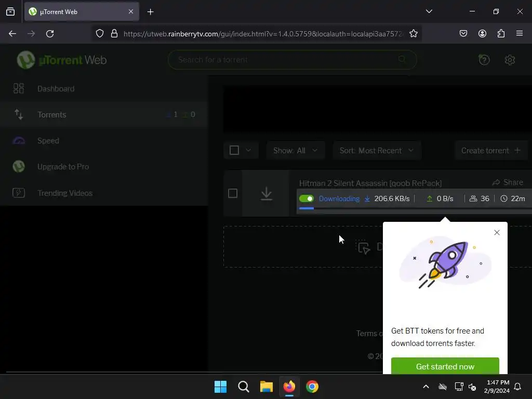The image size is (532, 399).
Task: Reload the uTorrent Web page
Action: tap(50, 34)
